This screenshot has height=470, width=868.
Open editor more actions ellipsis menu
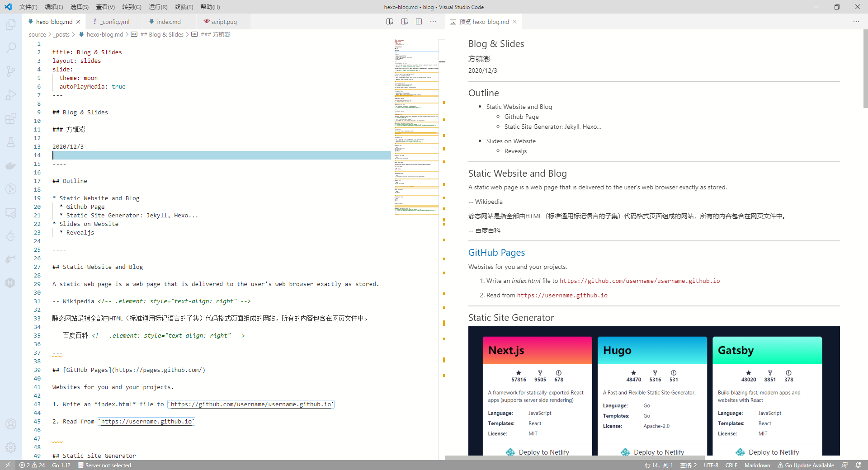433,22
